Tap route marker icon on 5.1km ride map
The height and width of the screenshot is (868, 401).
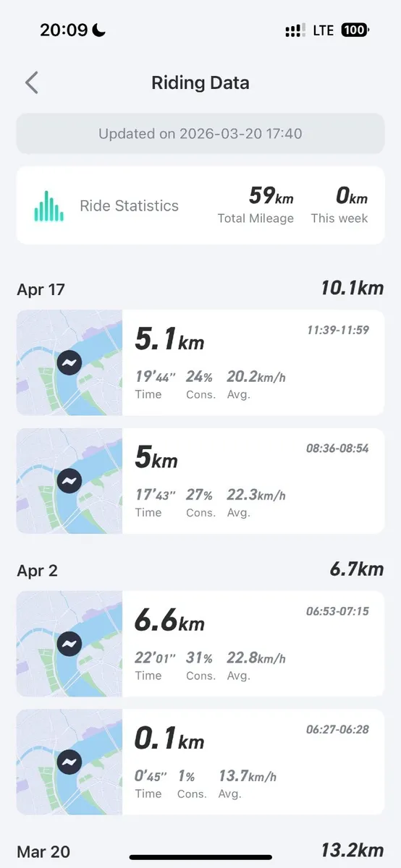[69, 363]
